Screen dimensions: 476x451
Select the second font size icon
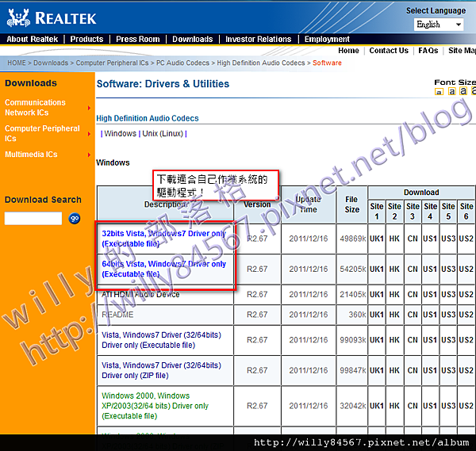click(452, 91)
